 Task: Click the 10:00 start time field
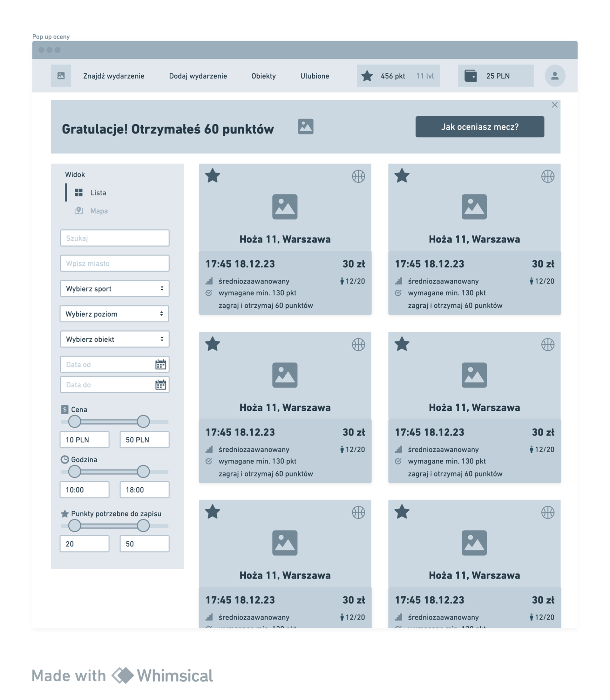tap(85, 490)
